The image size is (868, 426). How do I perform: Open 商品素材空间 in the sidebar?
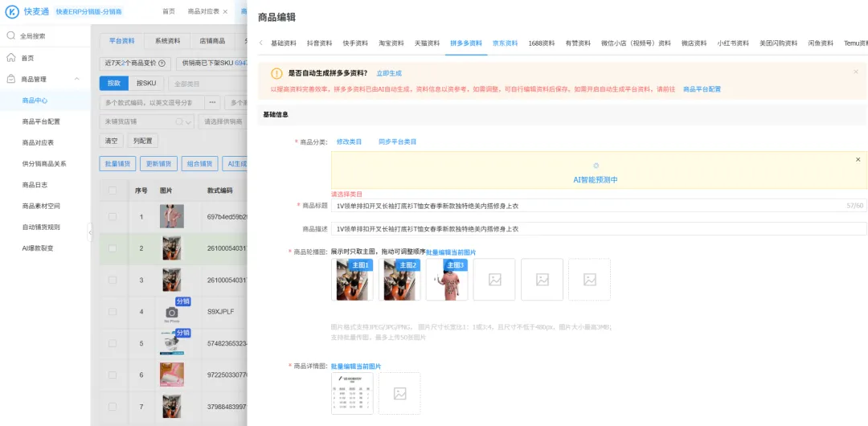[x=40, y=206]
